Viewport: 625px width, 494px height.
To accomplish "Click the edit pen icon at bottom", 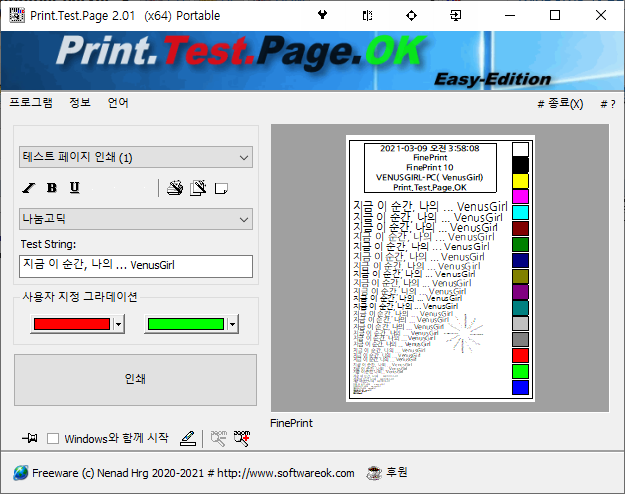I will [188, 439].
